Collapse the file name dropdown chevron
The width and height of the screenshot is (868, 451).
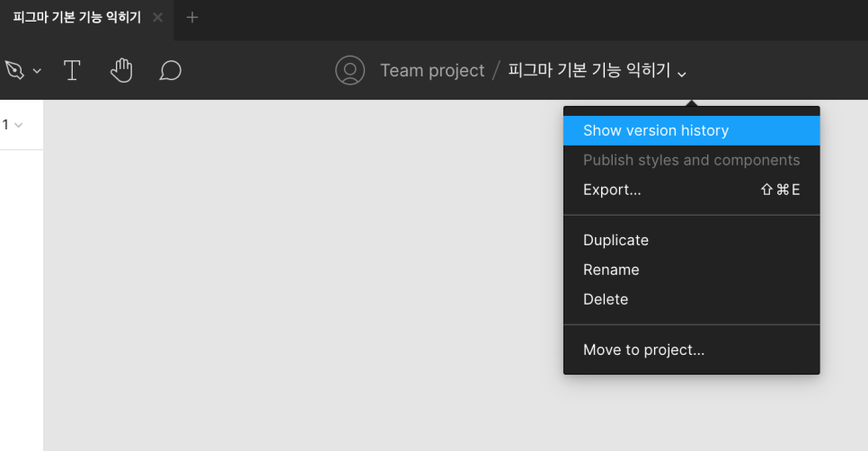[x=682, y=74]
